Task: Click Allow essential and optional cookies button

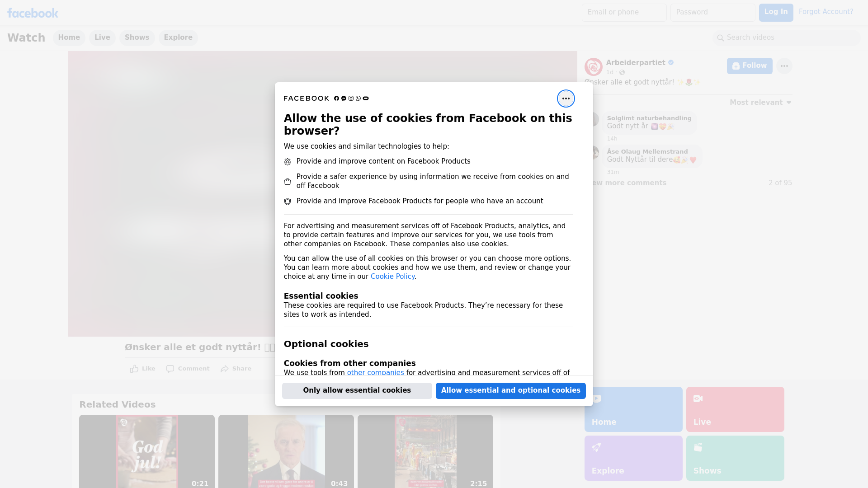Action: point(511,391)
